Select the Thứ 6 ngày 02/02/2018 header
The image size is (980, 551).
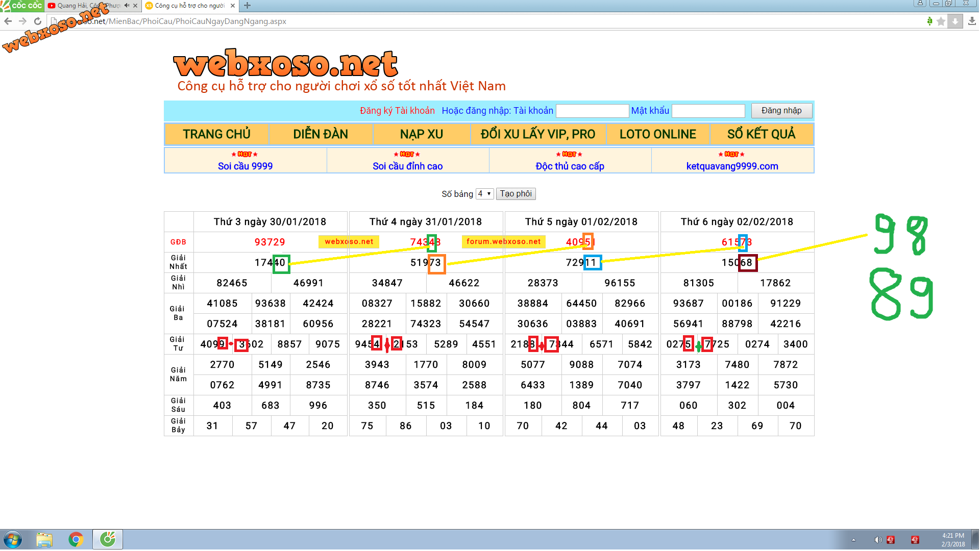(x=737, y=222)
